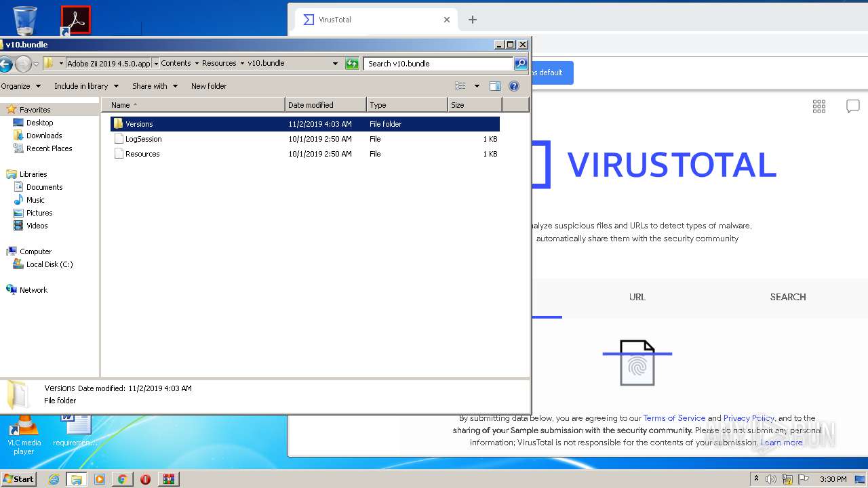Open VirusTotal apps grid icon
Image resolution: width=868 pixels, height=488 pixels.
pyautogui.click(x=819, y=106)
